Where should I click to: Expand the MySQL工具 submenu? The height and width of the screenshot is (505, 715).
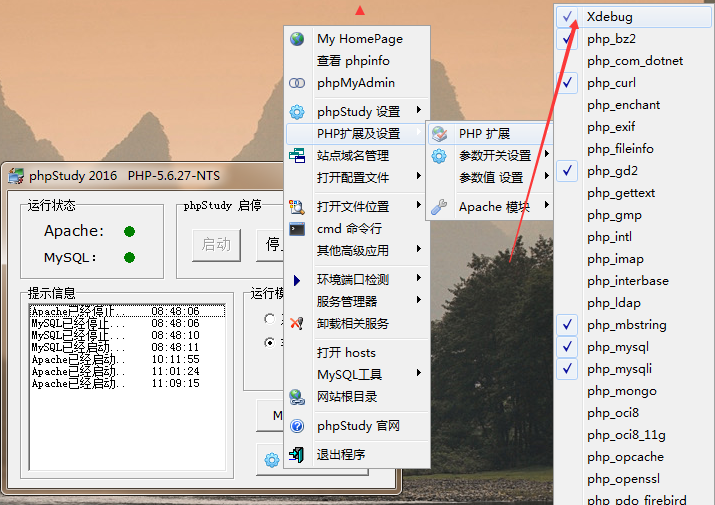(x=419, y=373)
